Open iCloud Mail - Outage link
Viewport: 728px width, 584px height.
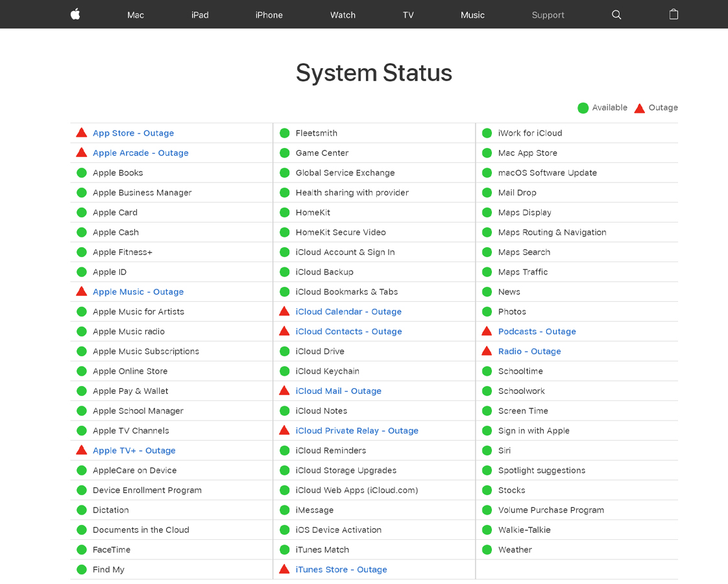339,391
